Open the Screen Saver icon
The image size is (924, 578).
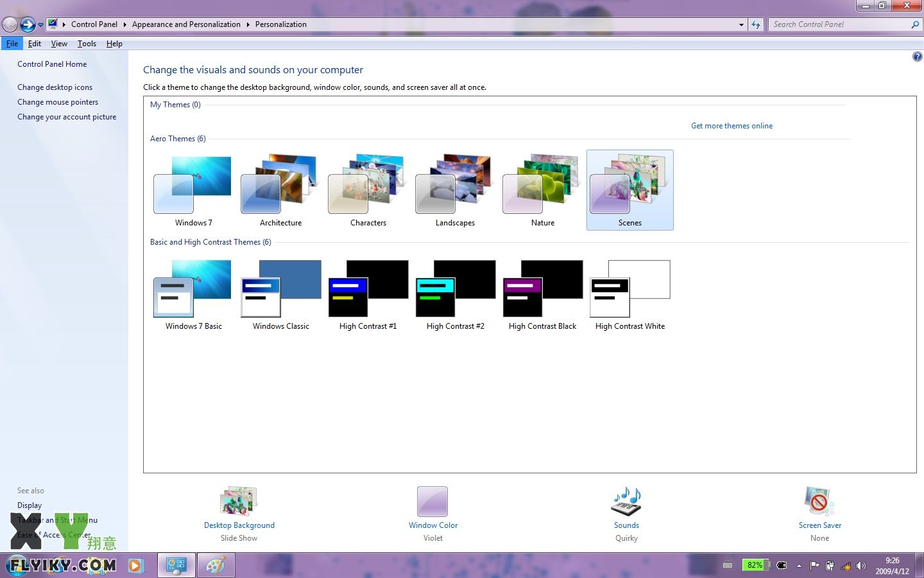(x=819, y=502)
